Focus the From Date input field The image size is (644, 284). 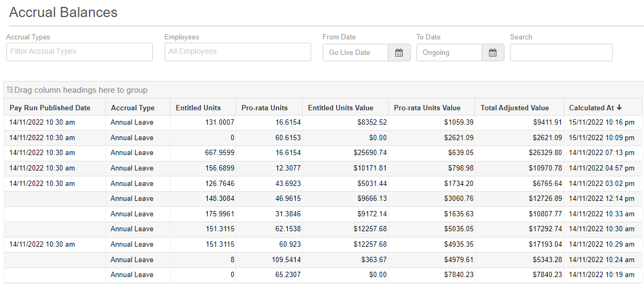tap(355, 52)
